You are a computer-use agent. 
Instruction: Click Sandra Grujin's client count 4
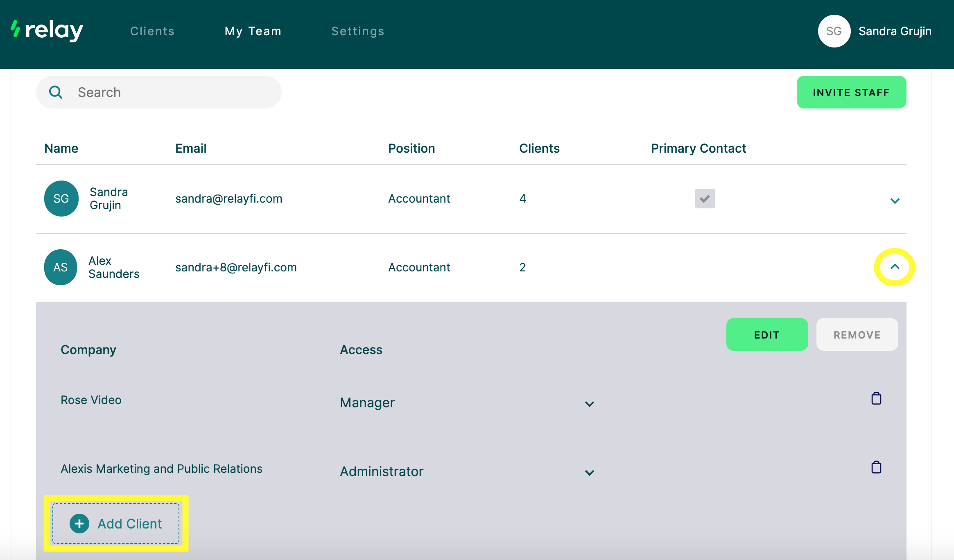pos(522,199)
